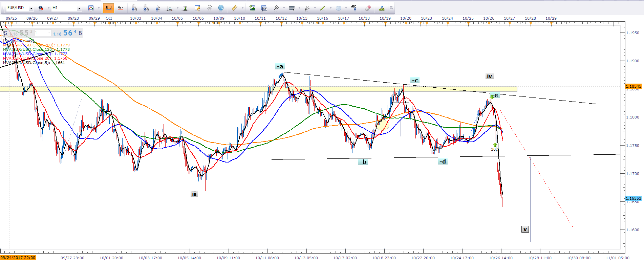Open the H1 timeframe dropdown

coord(79,8)
